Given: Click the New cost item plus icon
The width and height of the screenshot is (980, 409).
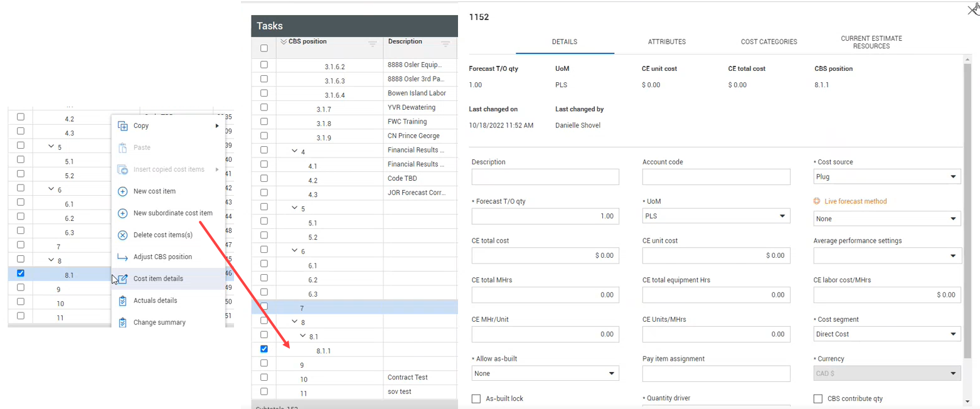Looking at the screenshot, I should coord(123,191).
